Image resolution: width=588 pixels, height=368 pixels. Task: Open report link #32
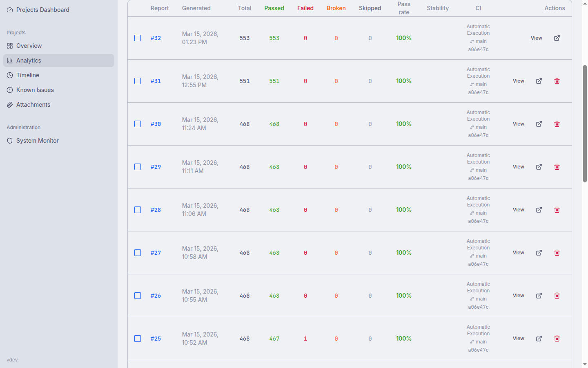[x=156, y=38]
